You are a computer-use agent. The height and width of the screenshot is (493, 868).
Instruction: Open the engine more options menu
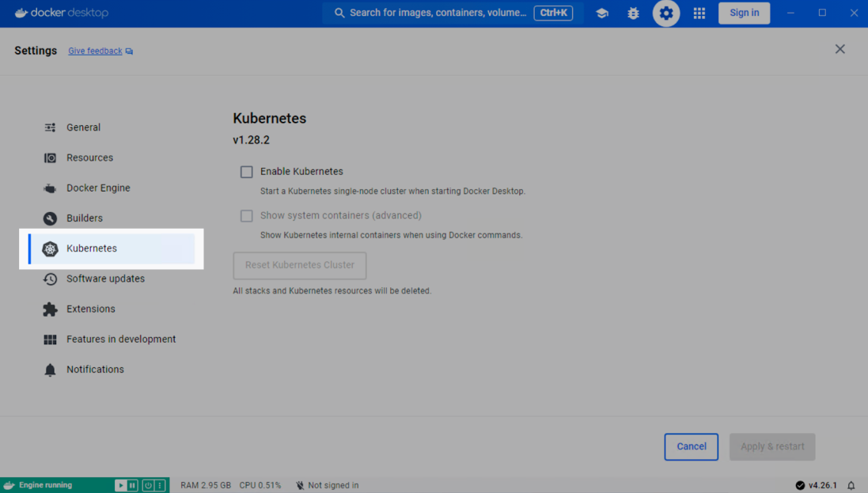[x=160, y=485]
